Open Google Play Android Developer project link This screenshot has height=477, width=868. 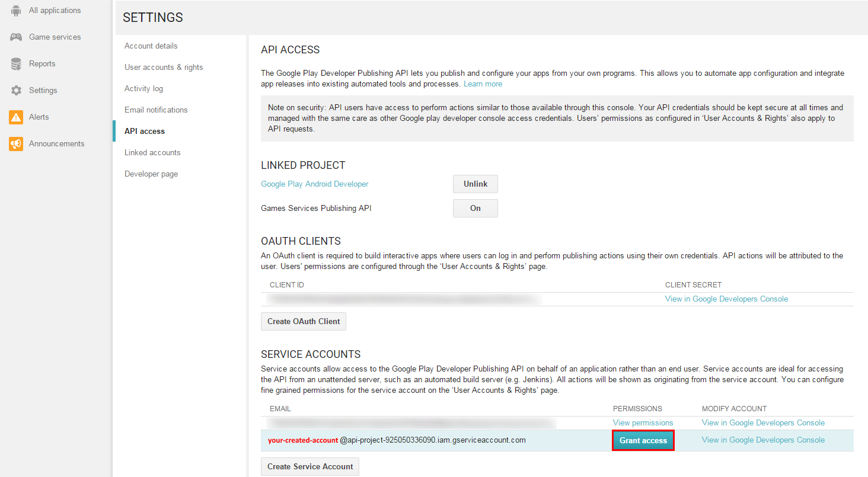pos(315,184)
